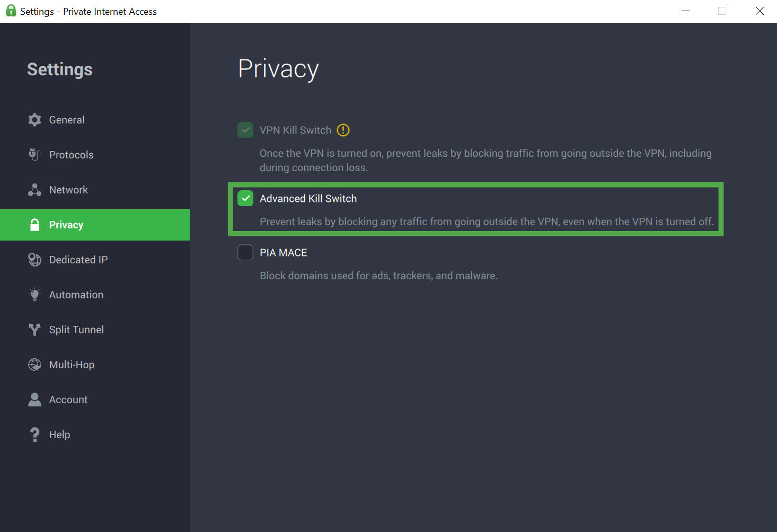Select the Privacy tab

(x=95, y=225)
